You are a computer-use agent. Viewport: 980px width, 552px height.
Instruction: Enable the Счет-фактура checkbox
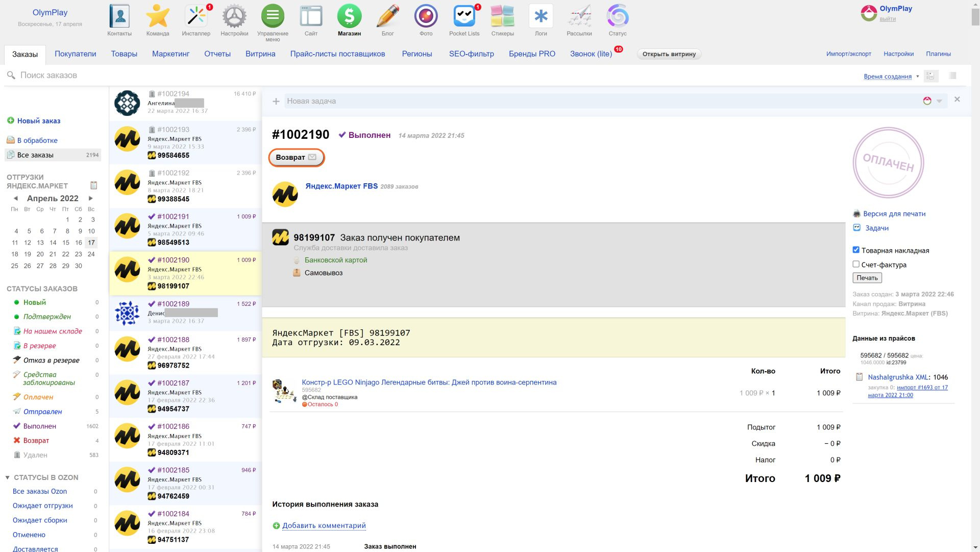click(856, 264)
